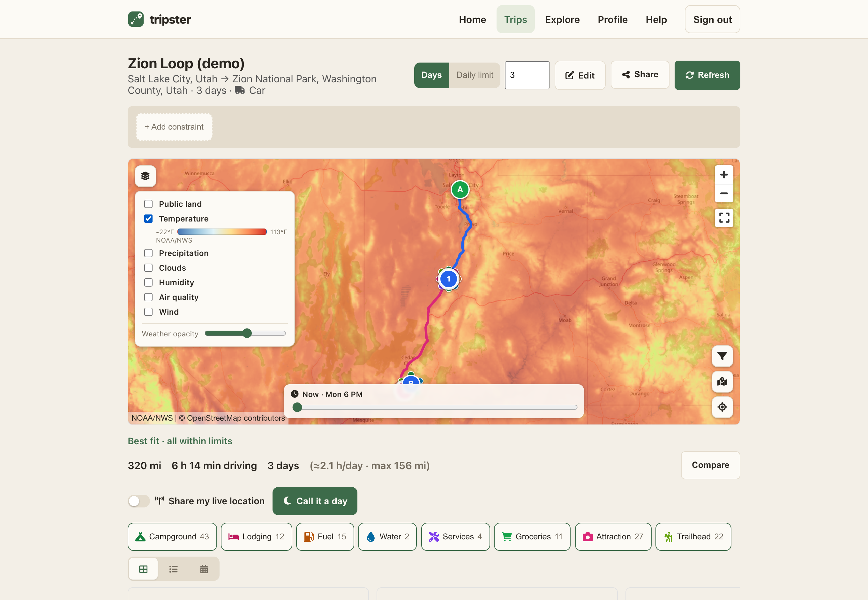
Task: Enable the Public land layer
Action: [x=148, y=204]
